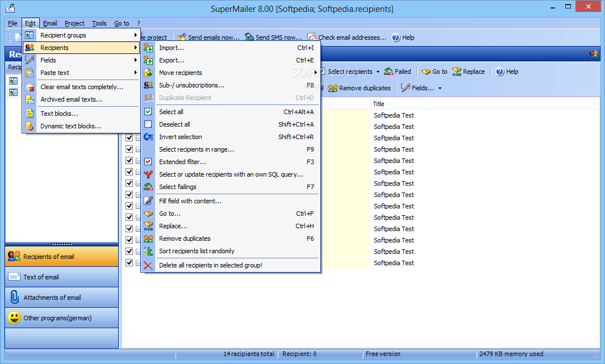Click the Text blocks icon

coord(30,114)
